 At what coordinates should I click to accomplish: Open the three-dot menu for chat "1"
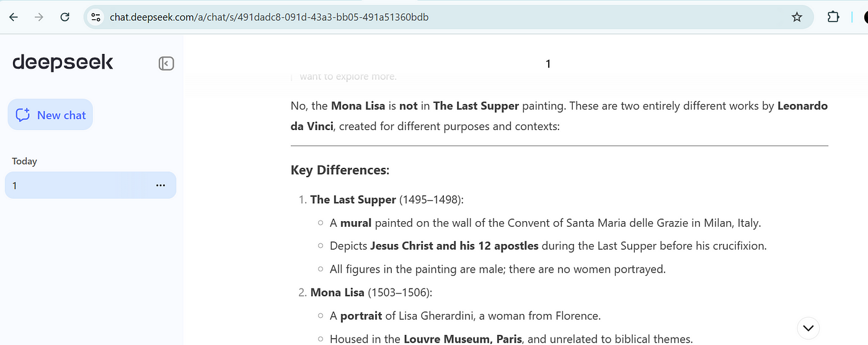point(161,185)
